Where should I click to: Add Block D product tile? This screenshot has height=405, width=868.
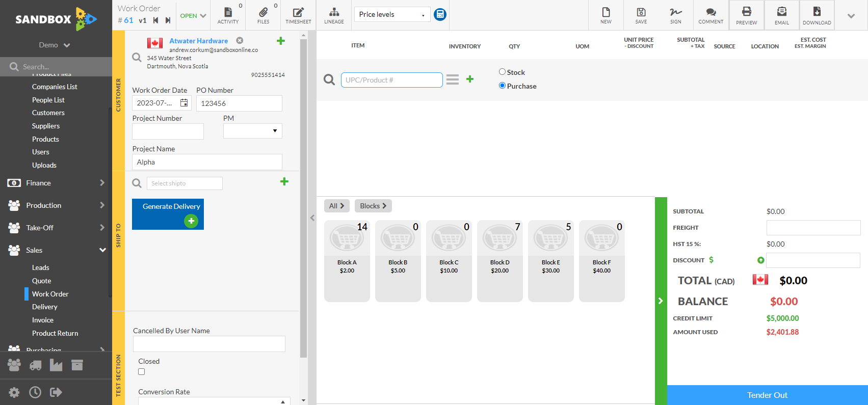(x=500, y=261)
